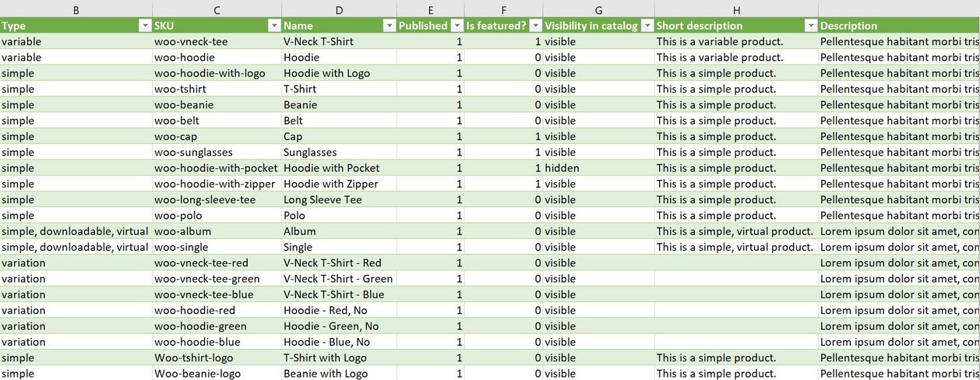This screenshot has width=980, height=380.
Task: Select column F header
Action: [x=503, y=9]
